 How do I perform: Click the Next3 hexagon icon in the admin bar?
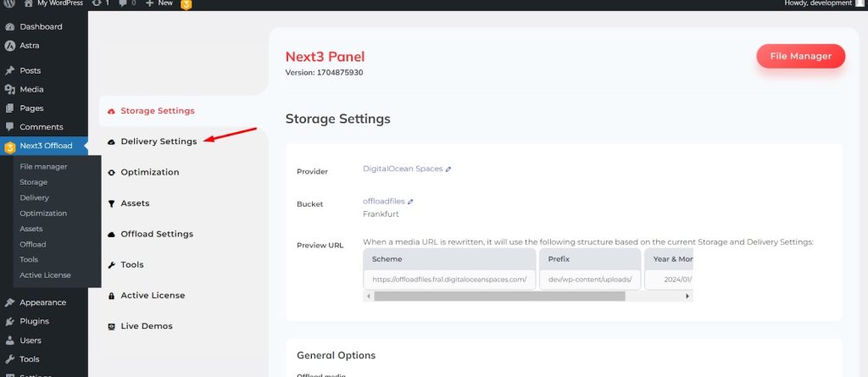(186, 4)
